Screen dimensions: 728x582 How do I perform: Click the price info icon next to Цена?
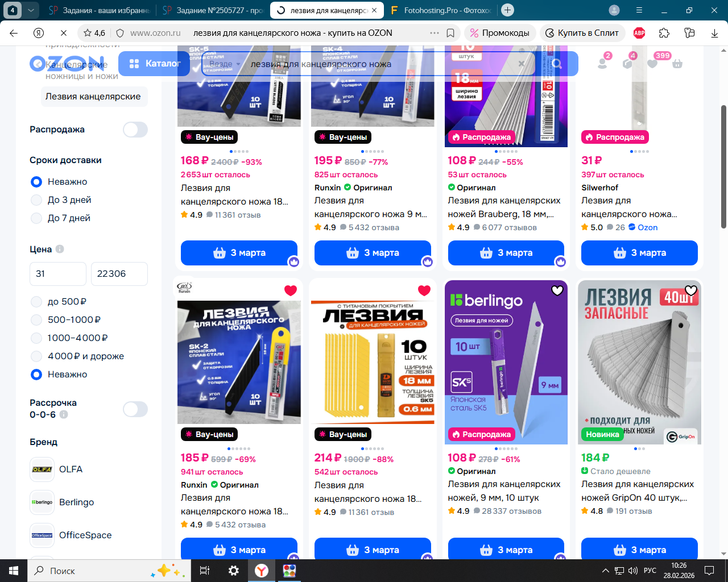(x=60, y=249)
